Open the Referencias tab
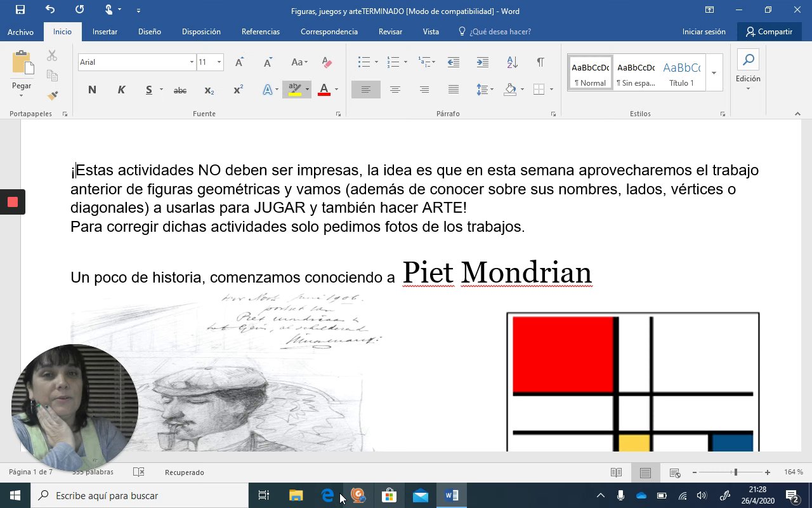This screenshot has width=812, height=508. (261, 32)
